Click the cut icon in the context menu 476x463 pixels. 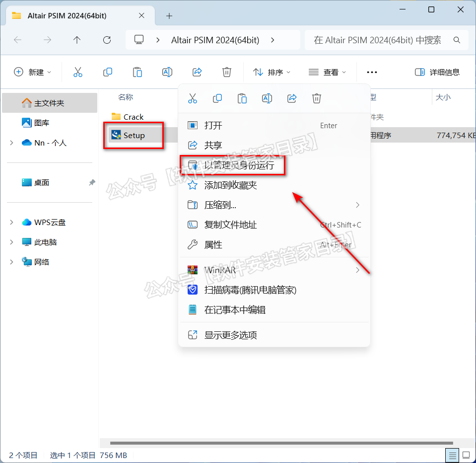point(193,98)
